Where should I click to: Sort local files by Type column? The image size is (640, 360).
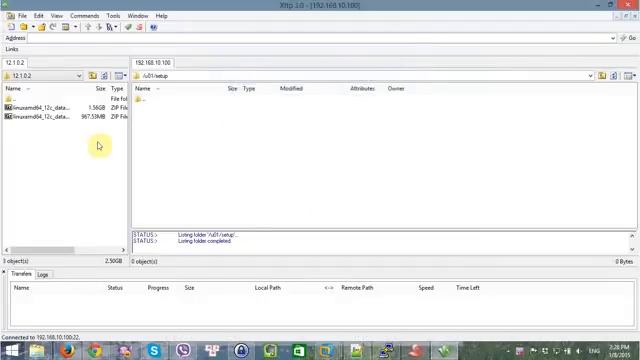117,89
